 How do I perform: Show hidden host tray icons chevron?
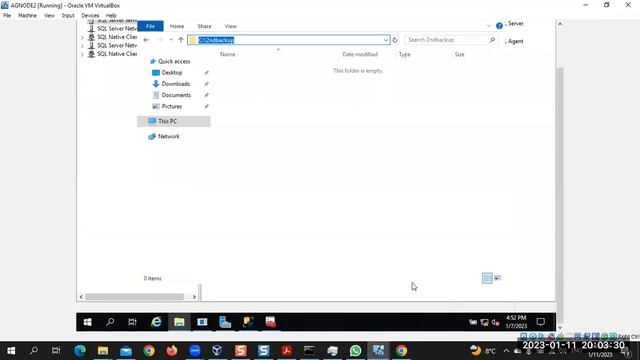[x=507, y=351]
